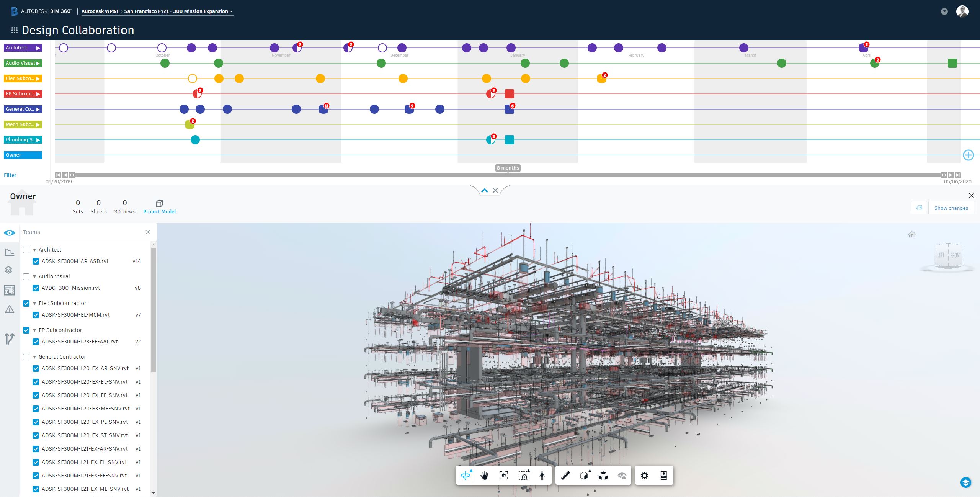
Task: Uncheck ADSK-SF300M-AR-ASD.rvt model
Action: point(36,262)
